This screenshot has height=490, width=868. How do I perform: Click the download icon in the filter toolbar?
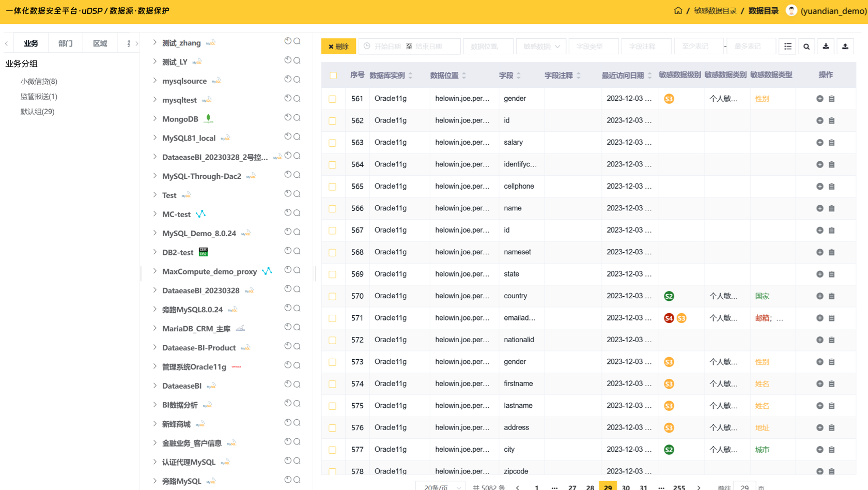point(826,47)
